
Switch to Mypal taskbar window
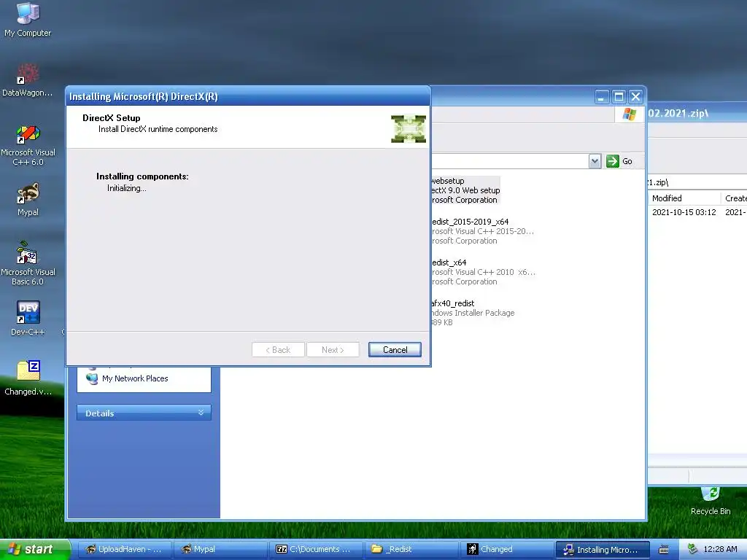click(220, 549)
